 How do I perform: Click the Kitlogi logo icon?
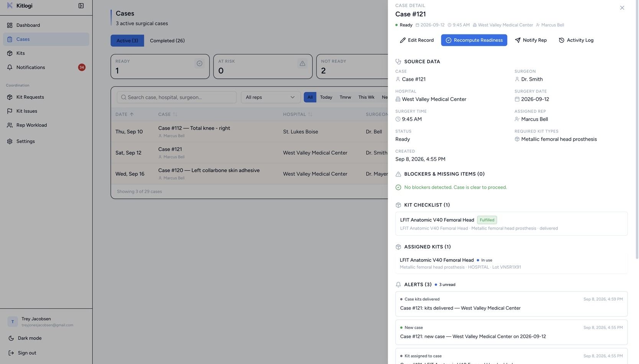(x=10, y=5)
